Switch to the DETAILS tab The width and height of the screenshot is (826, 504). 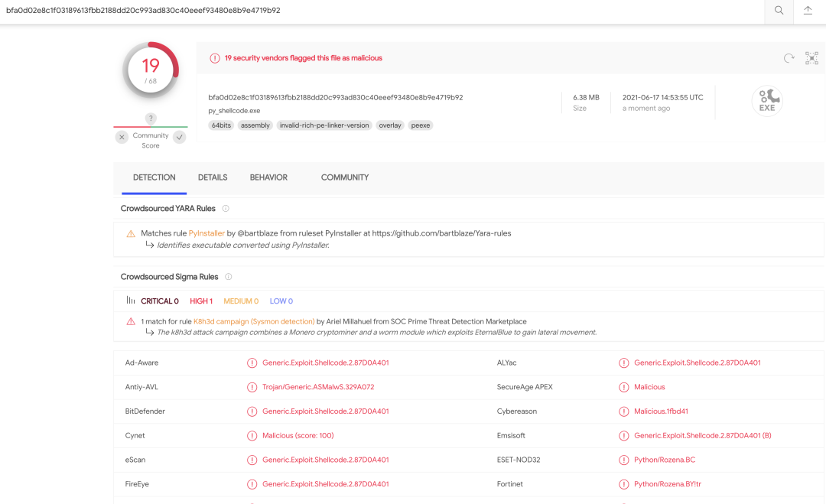[x=213, y=177]
